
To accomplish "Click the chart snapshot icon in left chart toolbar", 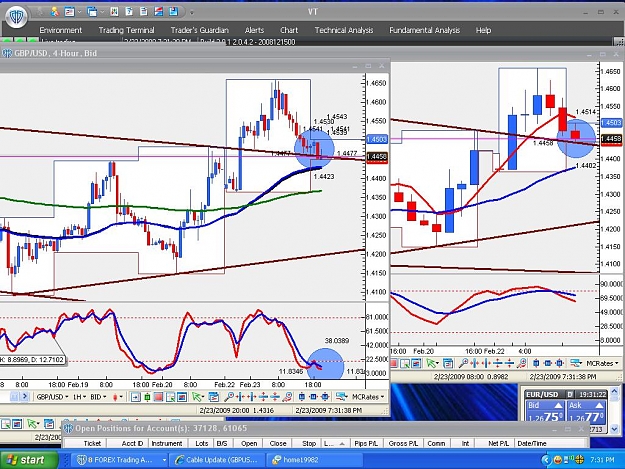I will coord(182,397).
